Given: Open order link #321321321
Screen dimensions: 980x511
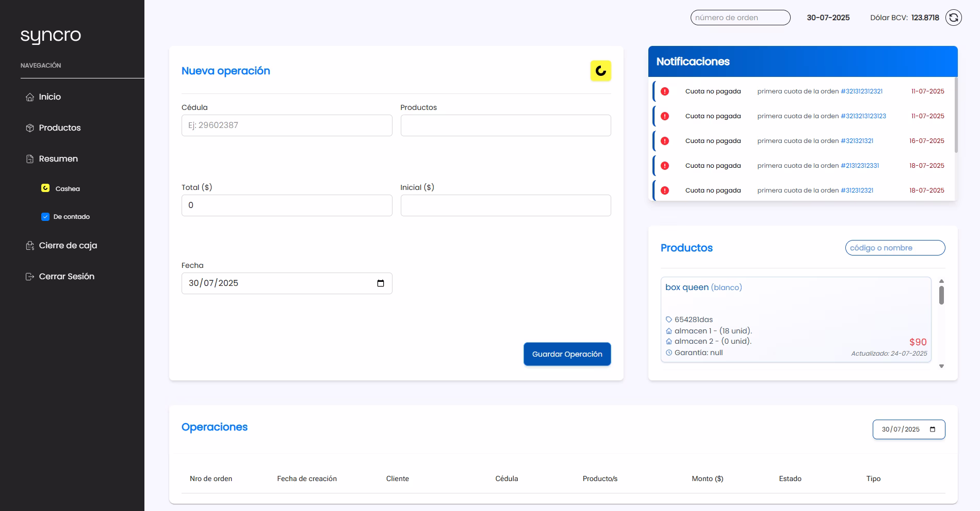Looking at the screenshot, I should [857, 141].
